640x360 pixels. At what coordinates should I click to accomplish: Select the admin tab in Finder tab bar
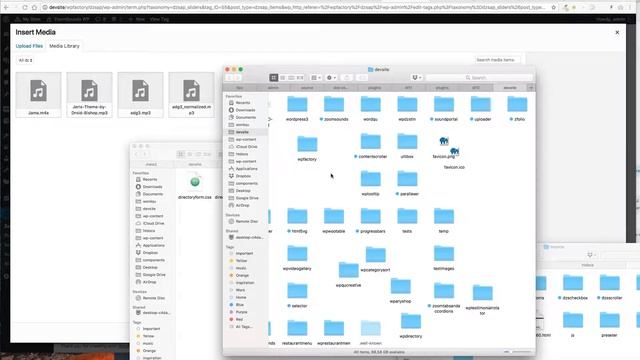coord(273,88)
